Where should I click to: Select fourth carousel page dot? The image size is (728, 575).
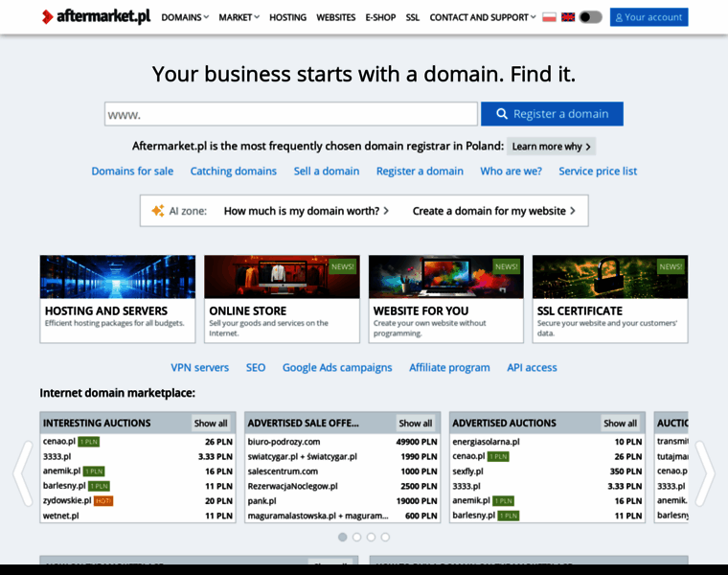(x=385, y=537)
